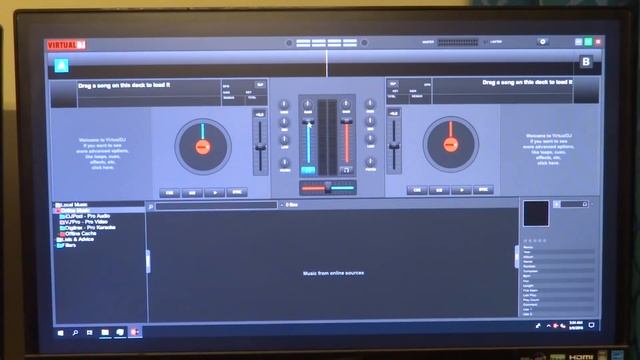640x360 pixels.
Task: Click info panel cover art thumbnail
Action: click(x=536, y=213)
